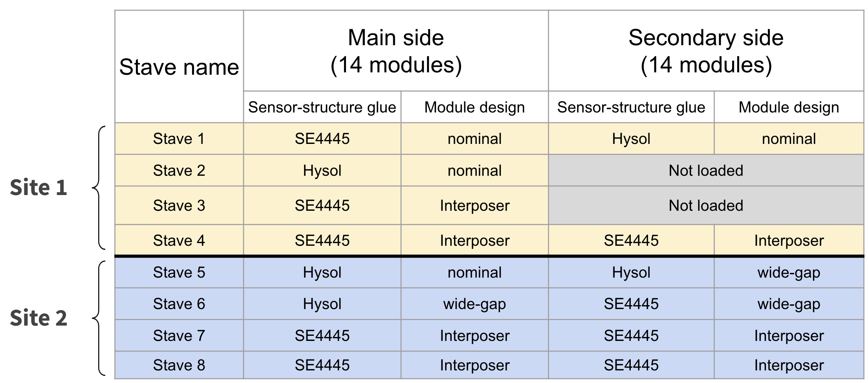868x383 pixels.
Task: Select the Stave 7 row label
Action: tap(179, 336)
